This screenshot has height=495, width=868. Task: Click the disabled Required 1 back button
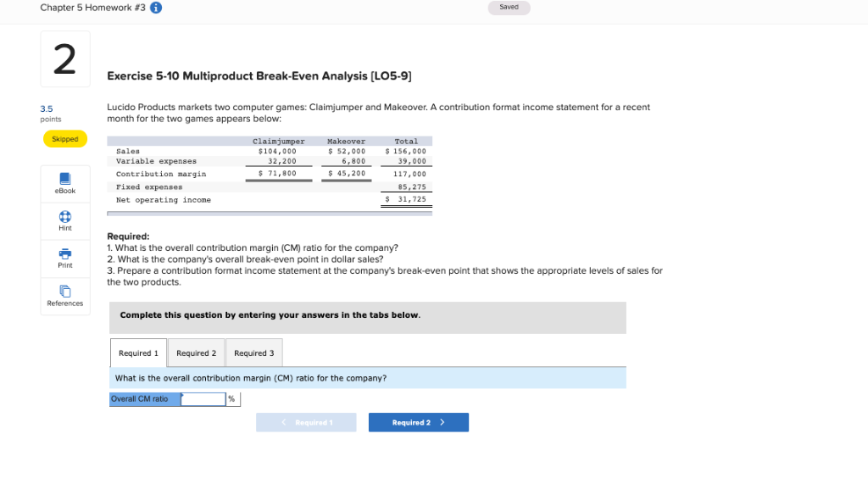click(305, 422)
